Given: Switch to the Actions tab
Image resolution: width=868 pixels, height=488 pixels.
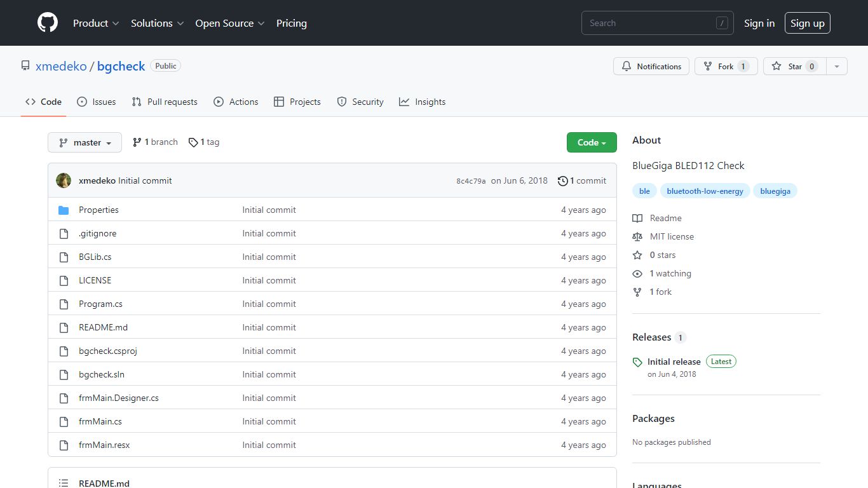Looking at the screenshot, I should 236,102.
